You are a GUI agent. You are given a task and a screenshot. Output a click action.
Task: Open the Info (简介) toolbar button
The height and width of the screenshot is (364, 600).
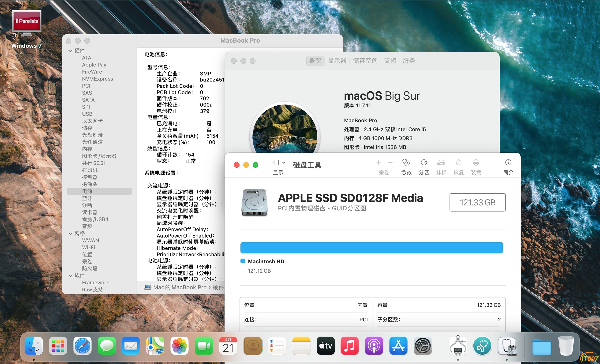click(x=508, y=163)
